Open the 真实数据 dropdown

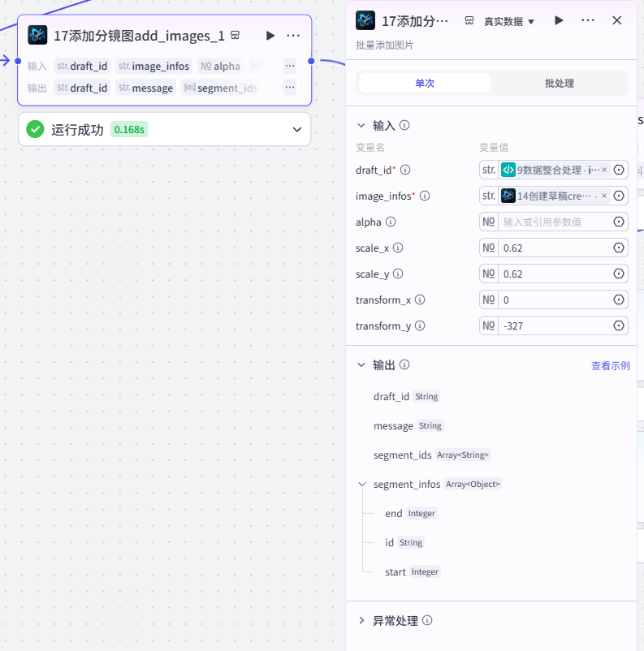pos(509,21)
